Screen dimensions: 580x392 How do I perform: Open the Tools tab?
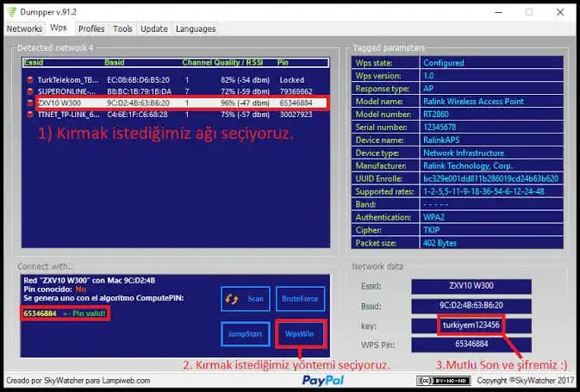click(x=123, y=28)
